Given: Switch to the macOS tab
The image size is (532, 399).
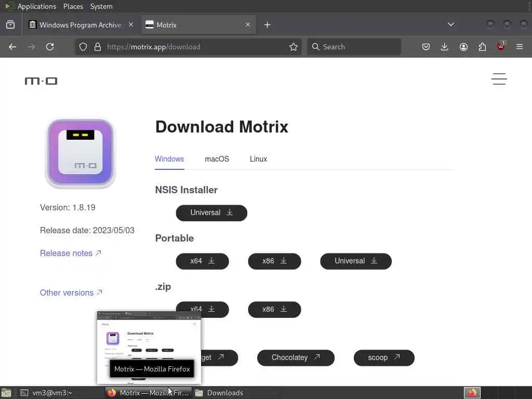Looking at the screenshot, I should click(x=217, y=159).
